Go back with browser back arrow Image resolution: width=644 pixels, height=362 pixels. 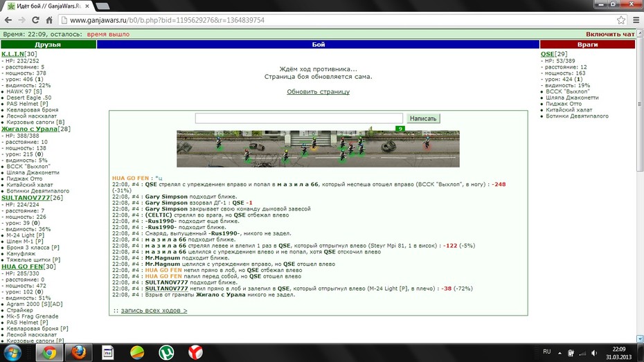[x=8, y=20]
